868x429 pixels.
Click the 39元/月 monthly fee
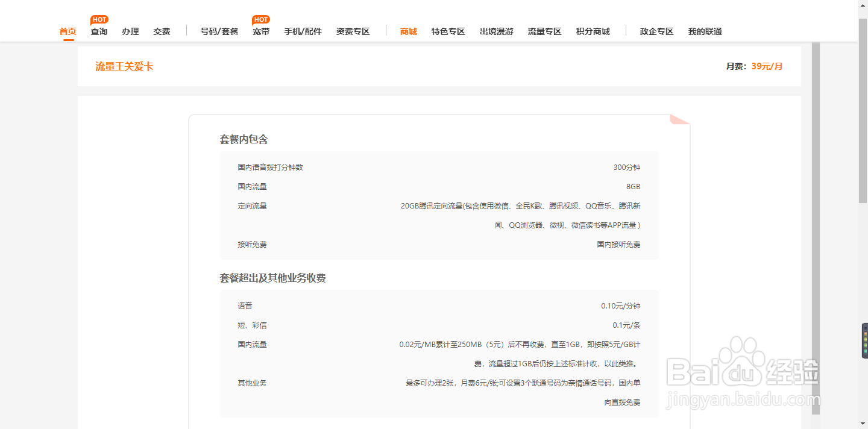tap(767, 66)
